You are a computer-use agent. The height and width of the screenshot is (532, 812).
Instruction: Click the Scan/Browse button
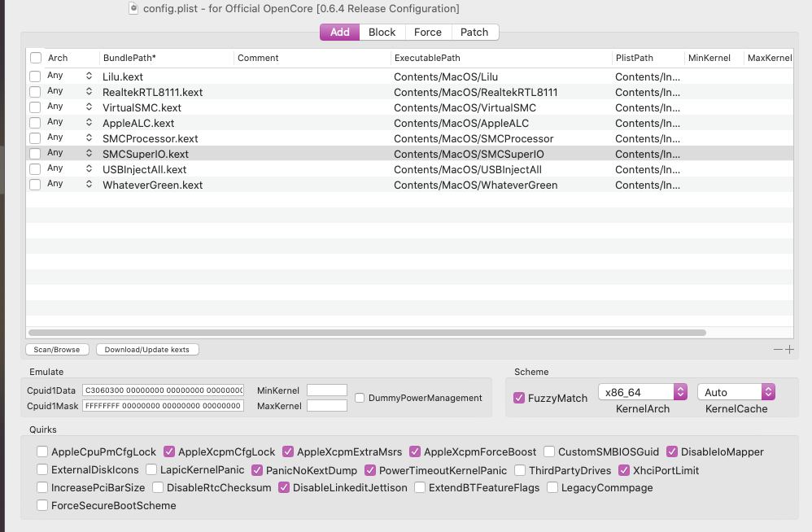[x=57, y=349]
